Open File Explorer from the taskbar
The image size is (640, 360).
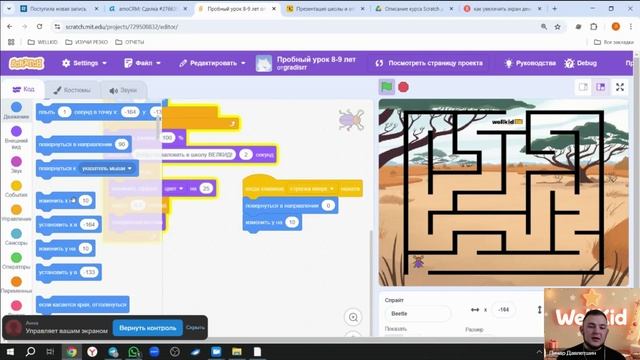237,351
